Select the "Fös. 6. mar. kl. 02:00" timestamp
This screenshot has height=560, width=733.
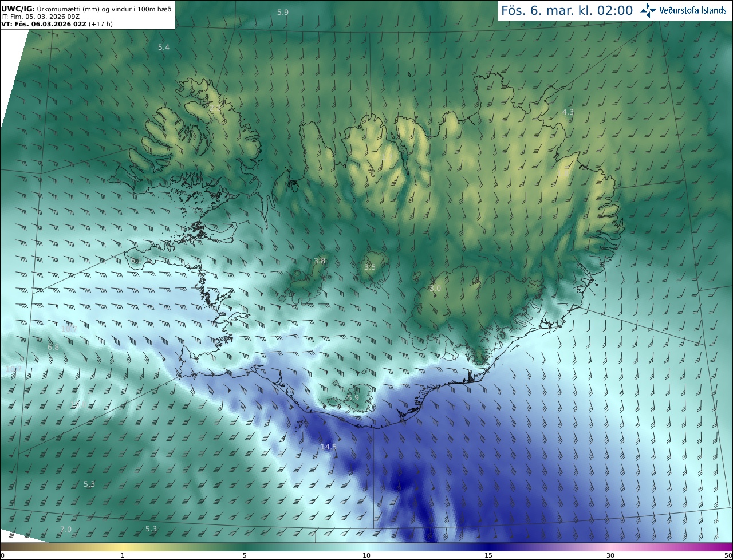(x=567, y=10)
